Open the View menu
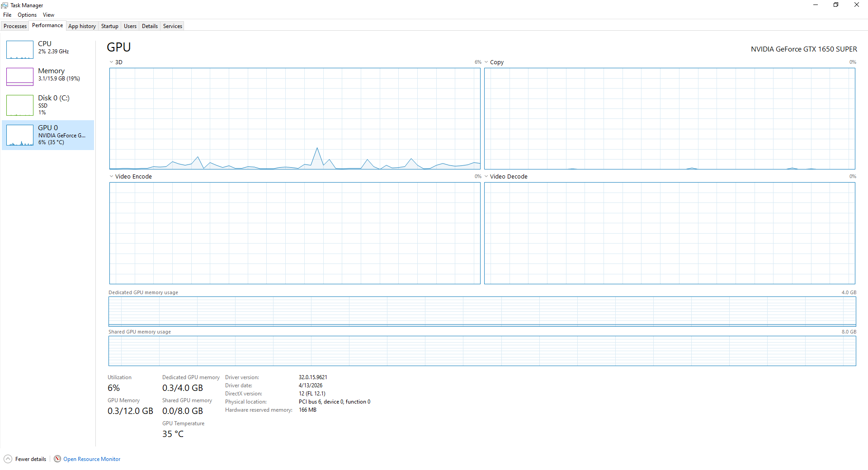The image size is (868, 470). 48,15
